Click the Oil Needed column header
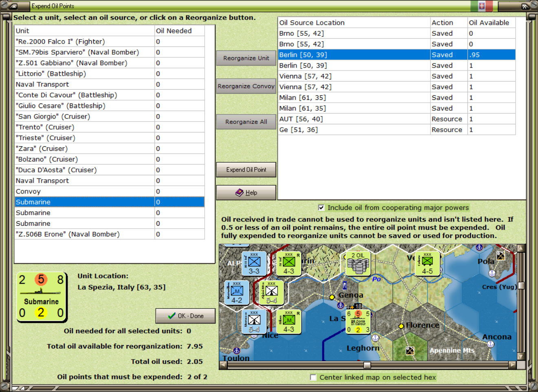538x392 pixels. 180,31
